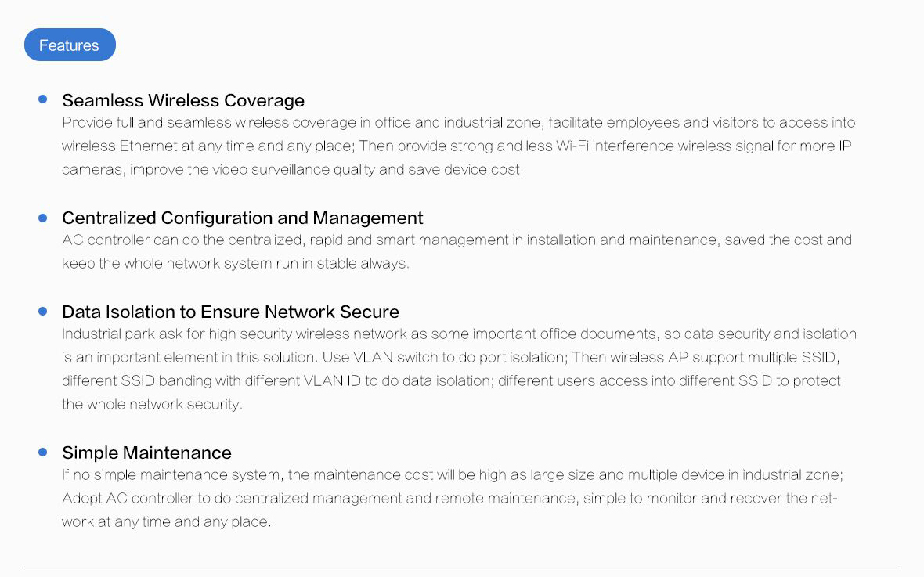Click the paragraph starting 'Industrial park ask for'
This screenshot has width=924, height=577.
click(x=459, y=369)
